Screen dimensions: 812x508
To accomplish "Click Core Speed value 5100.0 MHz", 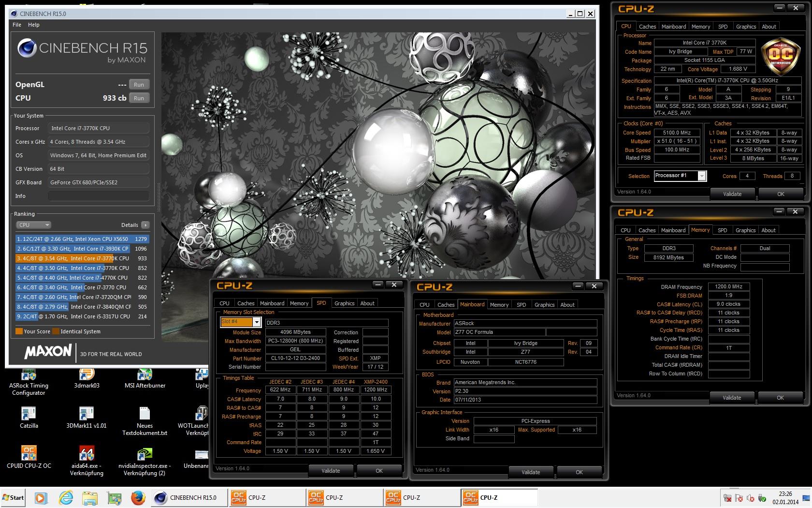I will [677, 133].
